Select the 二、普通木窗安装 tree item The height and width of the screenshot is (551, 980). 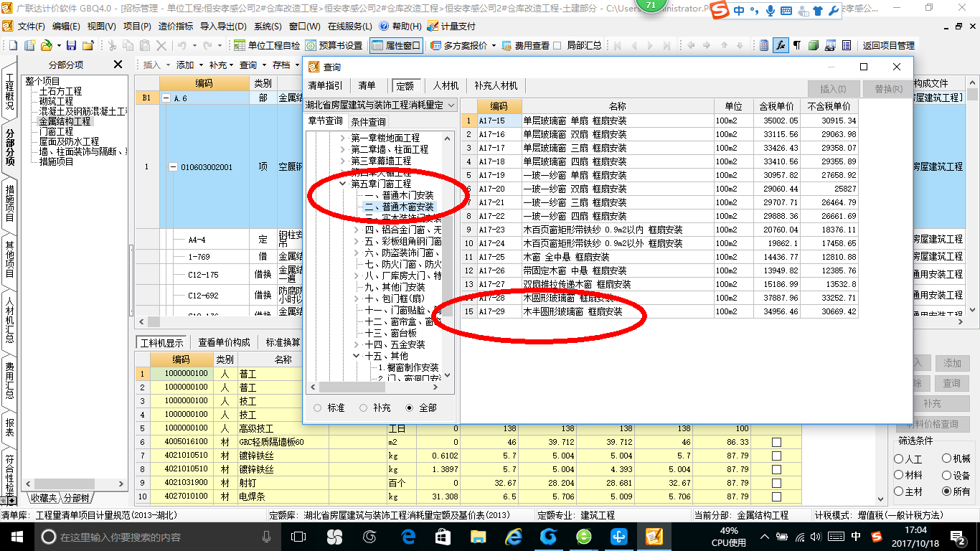pos(400,207)
